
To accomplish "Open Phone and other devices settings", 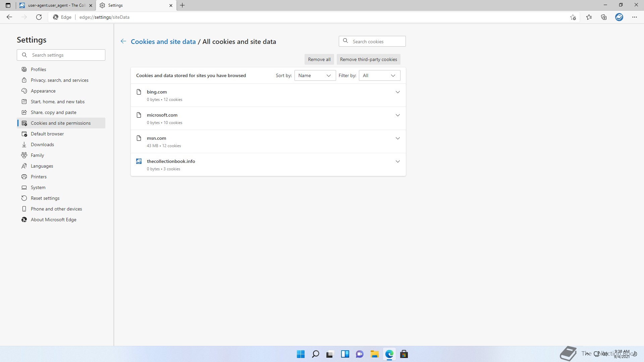I will click(61, 209).
